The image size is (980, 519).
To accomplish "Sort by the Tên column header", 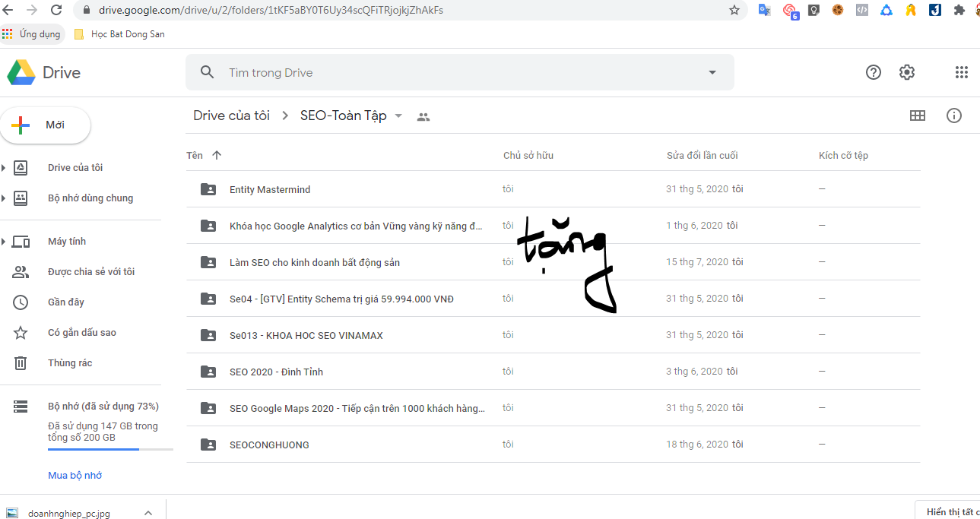I will 195,155.
